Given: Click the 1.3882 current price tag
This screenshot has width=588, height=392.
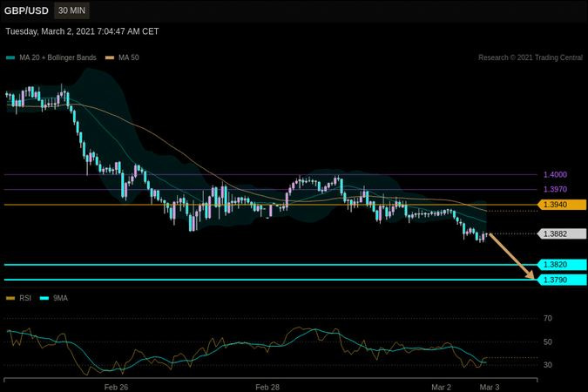Looking at the screenshot, I should pyautogui.click(x=561, y=234).
